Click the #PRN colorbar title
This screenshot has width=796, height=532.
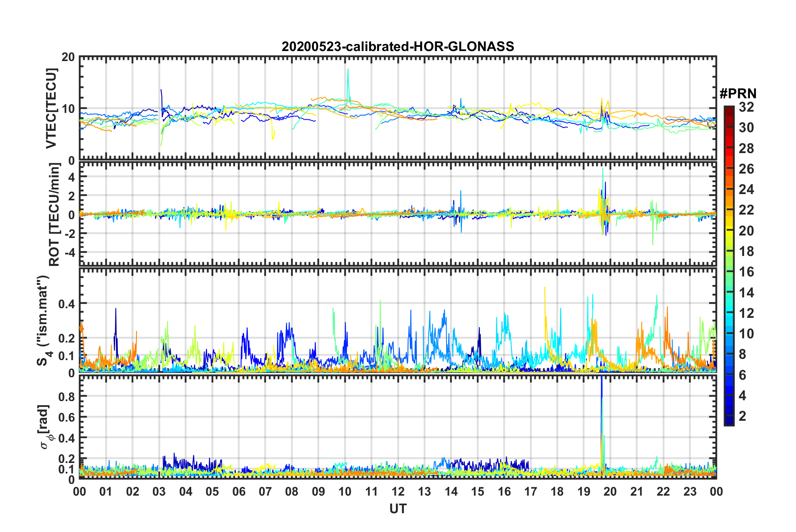(738, 94)
